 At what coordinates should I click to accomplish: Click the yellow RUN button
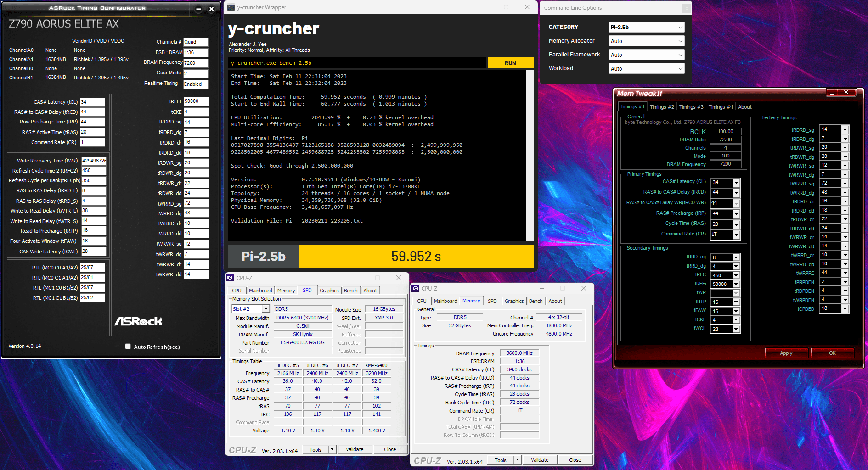tap(510, 63)
